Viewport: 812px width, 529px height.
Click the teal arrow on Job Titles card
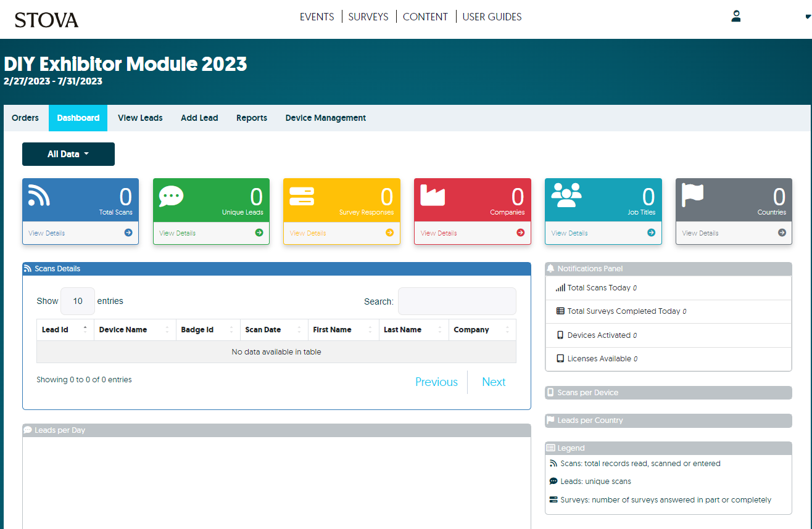pyautogui.click(x=652, y=232)
